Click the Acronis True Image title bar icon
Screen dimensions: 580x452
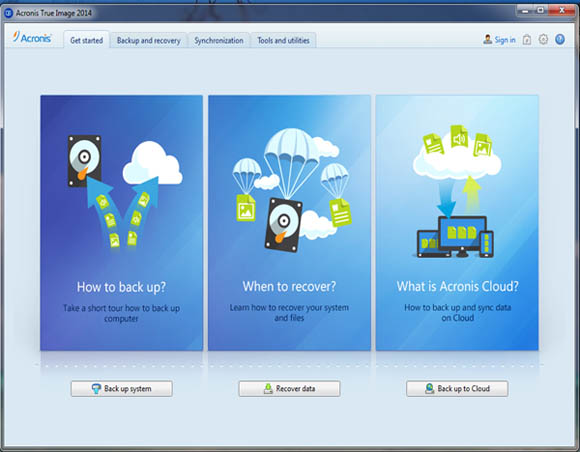coord(8,13)
